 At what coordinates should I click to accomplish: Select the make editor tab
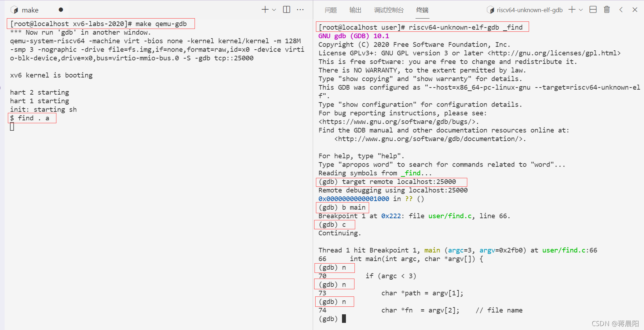[30, 10]
